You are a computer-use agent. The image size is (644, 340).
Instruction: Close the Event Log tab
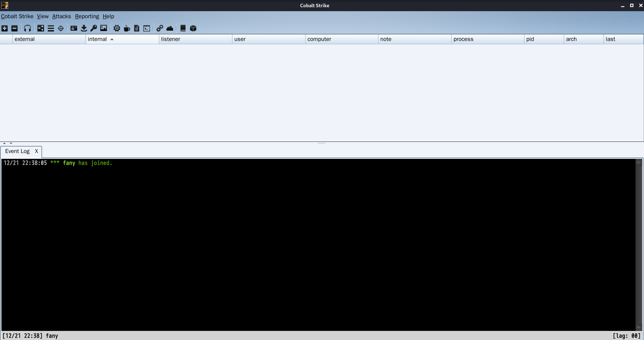coord(36,151)
